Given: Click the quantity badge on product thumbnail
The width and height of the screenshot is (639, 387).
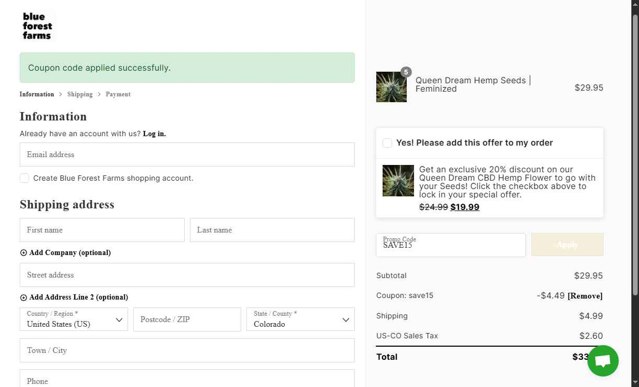Looking at the screenshot, I should click(x=406, y=72).
